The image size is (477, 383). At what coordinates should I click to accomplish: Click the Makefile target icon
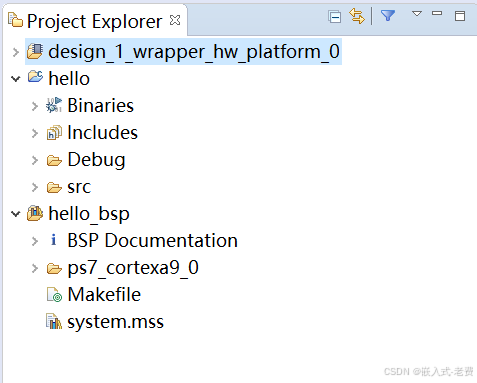pos(54,295)
